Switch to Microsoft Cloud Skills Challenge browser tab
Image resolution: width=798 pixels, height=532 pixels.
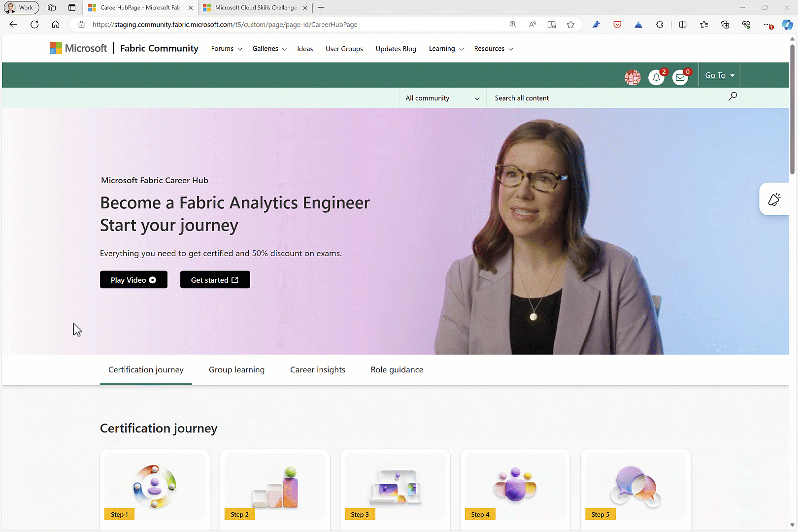[255, 7]
